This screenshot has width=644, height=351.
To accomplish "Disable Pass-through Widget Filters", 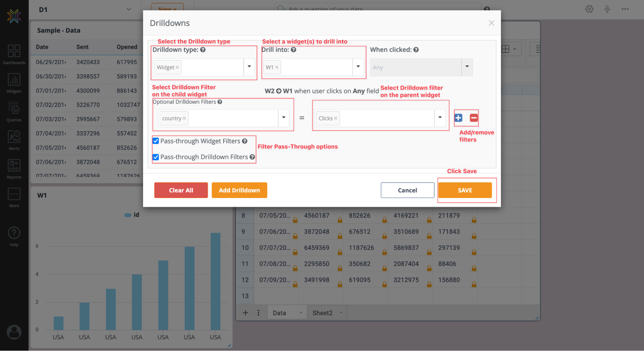I will [156, 141].
